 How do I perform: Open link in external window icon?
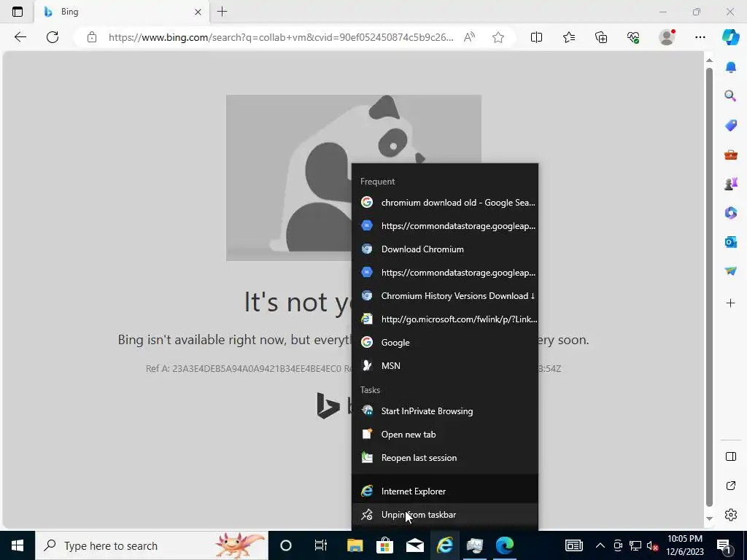pyautogui.click(x=731, y=486)
